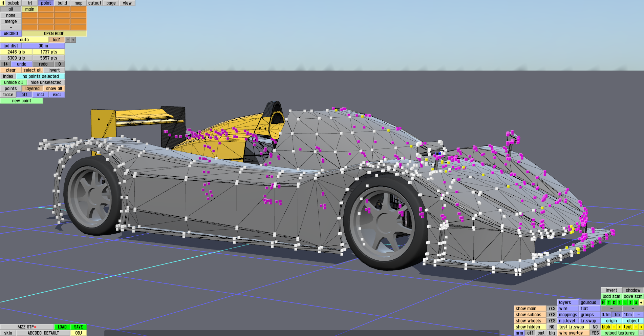This screenshot has width=644, height=336.
Task: Show mappings display mode
Action: coord(568,315)
